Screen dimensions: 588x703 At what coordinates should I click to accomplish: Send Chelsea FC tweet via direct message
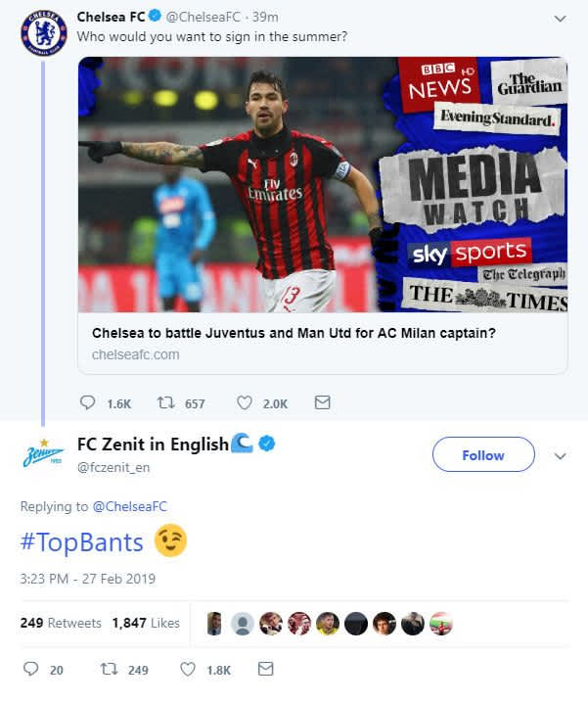pos(322,402)
